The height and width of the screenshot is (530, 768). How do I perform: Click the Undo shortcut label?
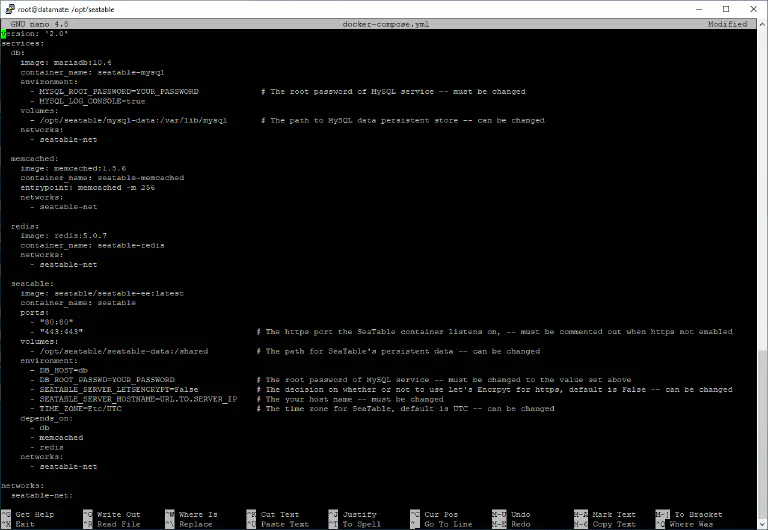[x=521, y=514]
